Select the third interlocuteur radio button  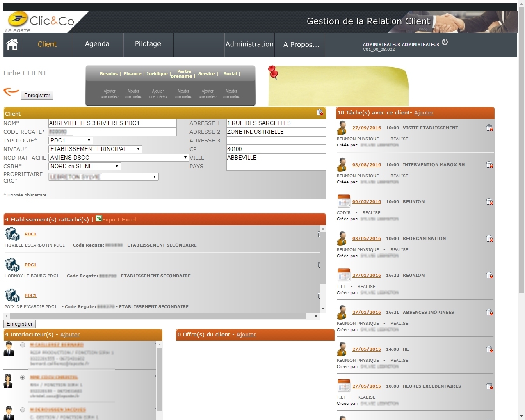[x=23, y=410]
